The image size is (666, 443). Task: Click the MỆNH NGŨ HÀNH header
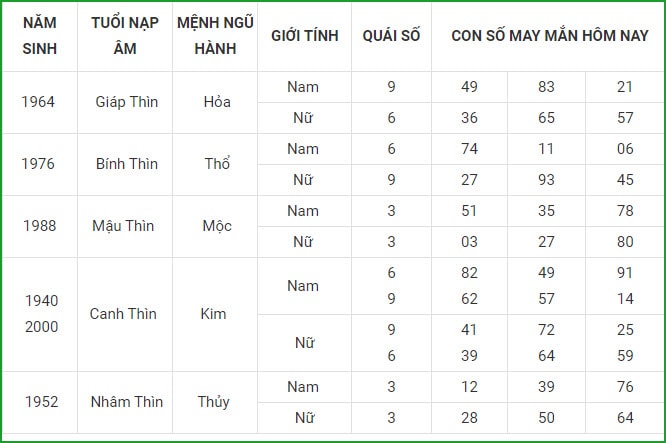point(215,36)
